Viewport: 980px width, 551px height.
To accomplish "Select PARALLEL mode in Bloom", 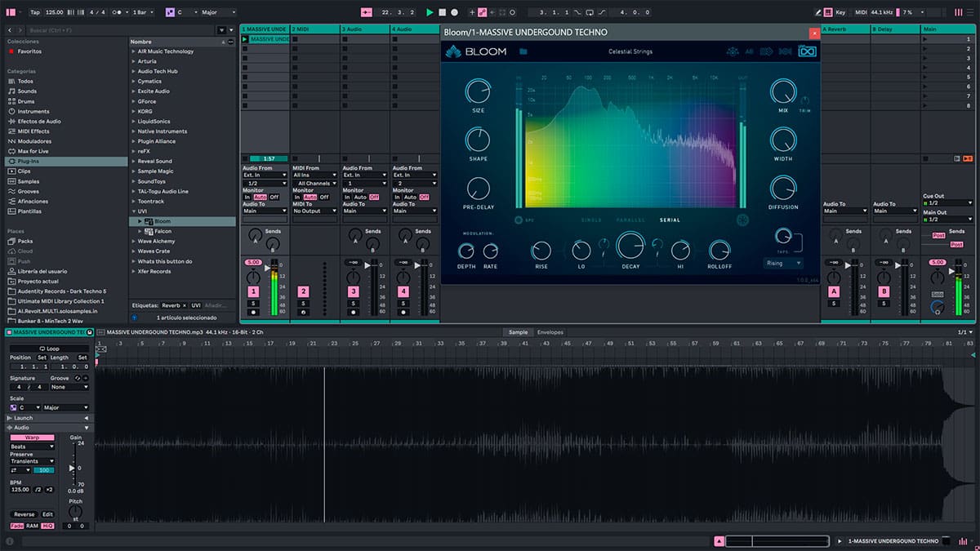I will pos(629,220).
